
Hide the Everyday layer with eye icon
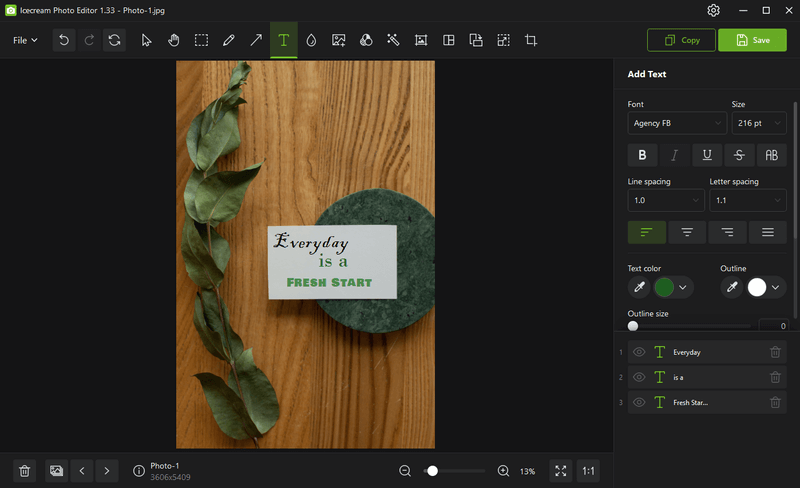pyautogui.click(x=639, y=352)
